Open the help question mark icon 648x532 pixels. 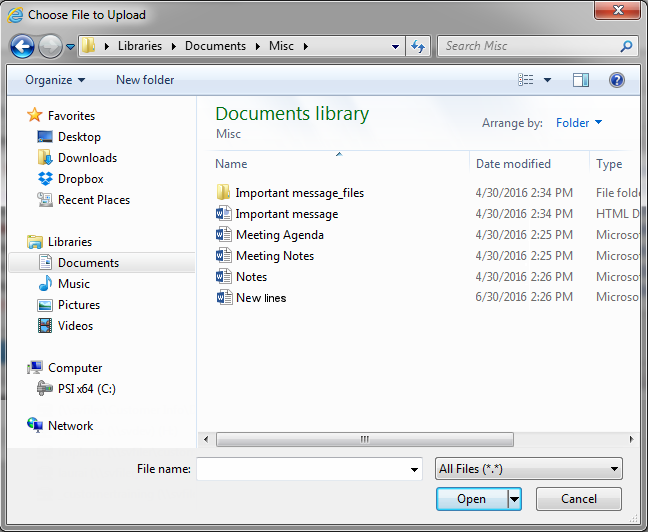coord(617,80)
